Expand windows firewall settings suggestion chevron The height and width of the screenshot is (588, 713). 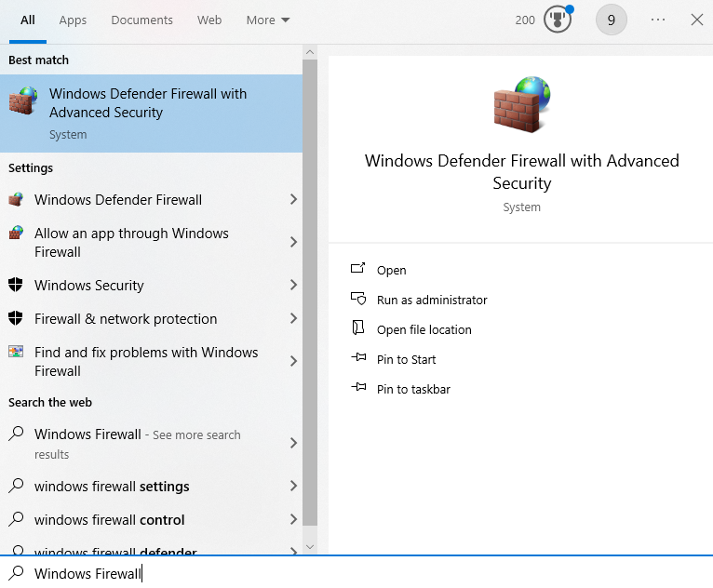point(294,486)
